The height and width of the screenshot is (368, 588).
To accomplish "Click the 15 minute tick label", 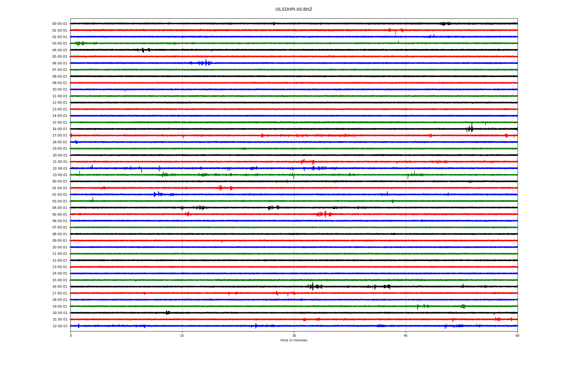I will click(182, 335).
